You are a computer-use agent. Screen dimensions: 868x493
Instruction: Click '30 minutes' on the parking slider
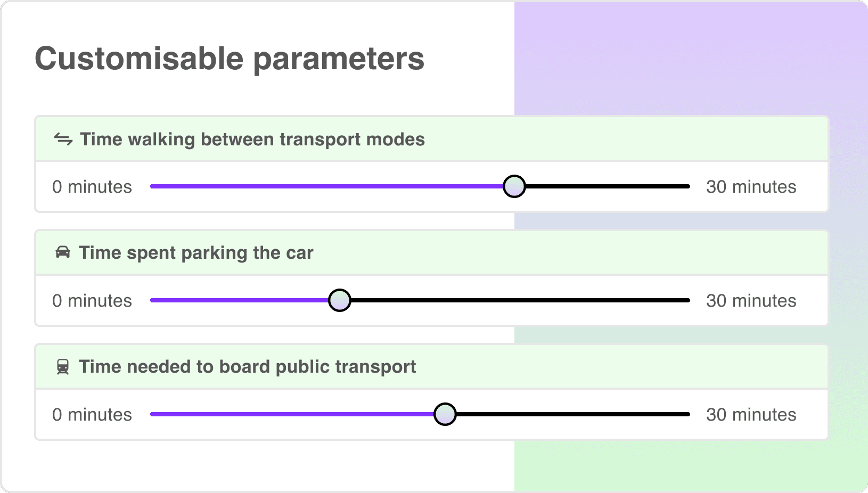point(751,300)
